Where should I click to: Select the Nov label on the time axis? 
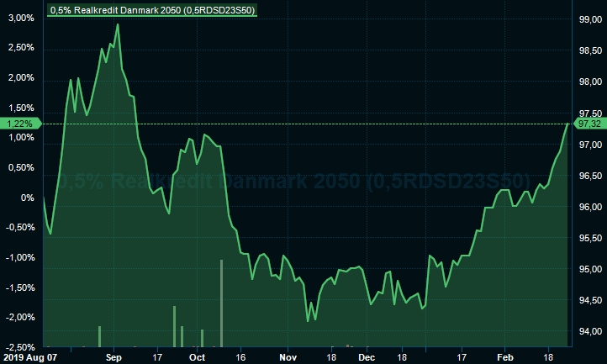(x=288, y=356)
